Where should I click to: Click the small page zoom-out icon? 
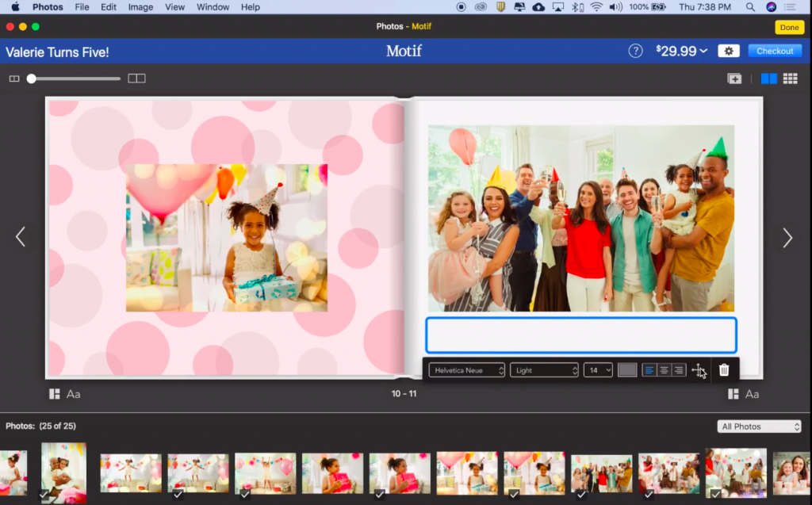point(14,78)
